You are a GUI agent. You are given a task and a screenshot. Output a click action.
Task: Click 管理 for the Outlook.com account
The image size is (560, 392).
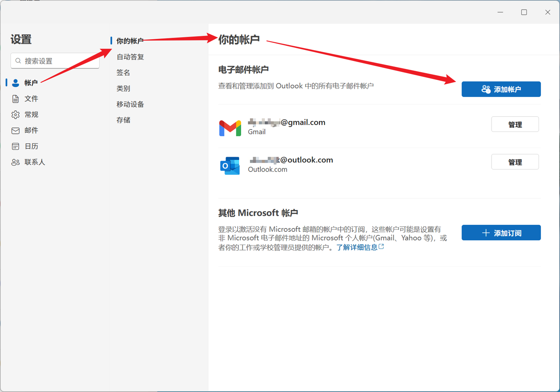tap(515, 162)
